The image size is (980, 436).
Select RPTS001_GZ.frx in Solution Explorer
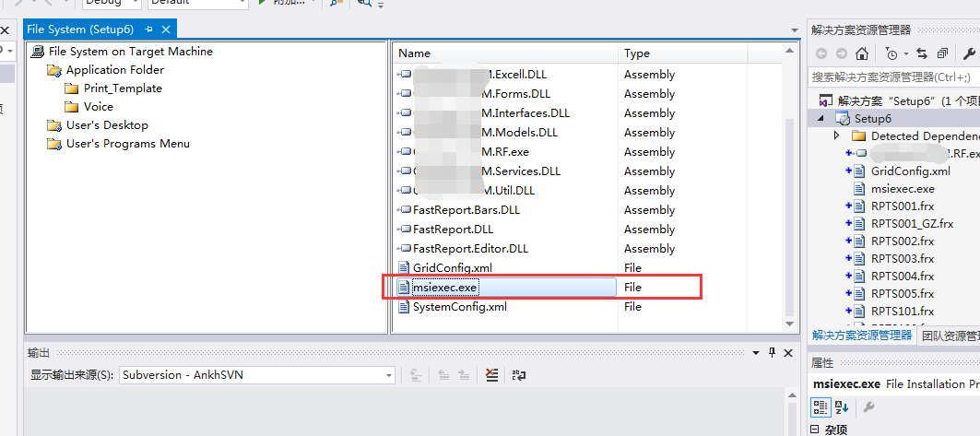[x=913, y=224]
